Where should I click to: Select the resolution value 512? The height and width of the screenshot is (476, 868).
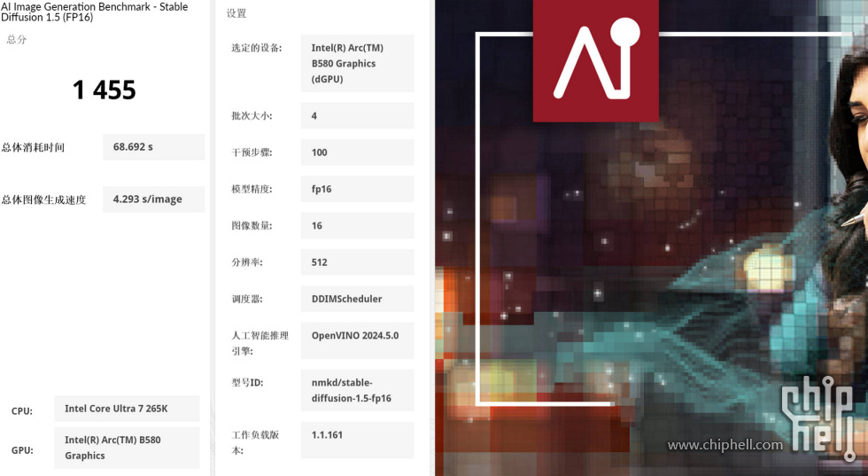tap(358, 262)
